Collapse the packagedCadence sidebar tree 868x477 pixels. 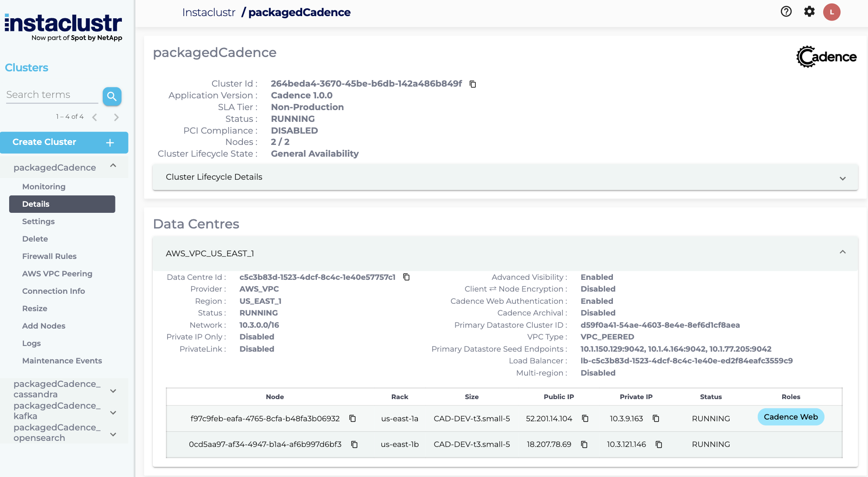pos(113,166)
